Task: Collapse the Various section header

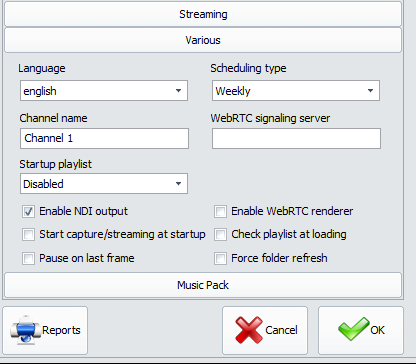Action: (203, 40)
